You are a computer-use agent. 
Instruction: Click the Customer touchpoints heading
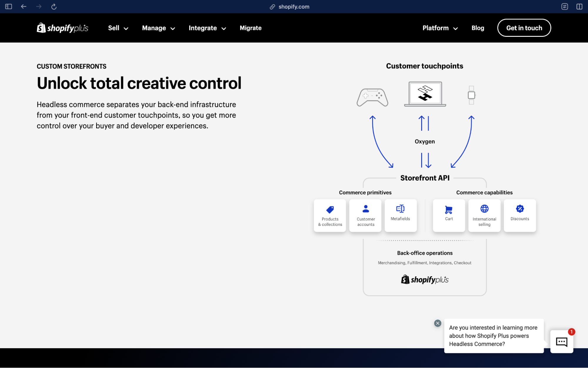pyautogui.click(x=424, y=66)
